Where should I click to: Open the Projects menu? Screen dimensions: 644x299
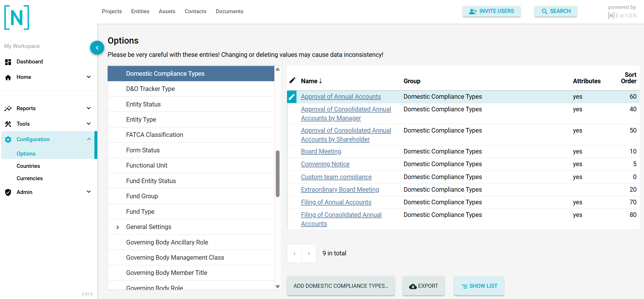(112, 11)
